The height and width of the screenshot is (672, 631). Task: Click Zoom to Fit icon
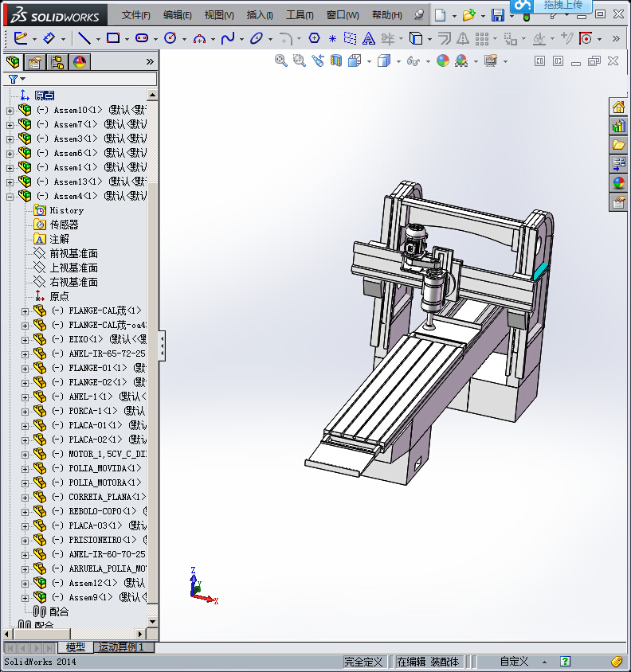281,61
